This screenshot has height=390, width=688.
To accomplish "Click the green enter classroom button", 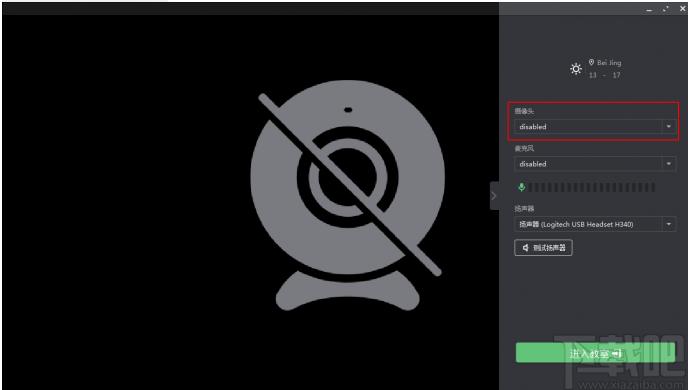I will [x=595, y=353].
